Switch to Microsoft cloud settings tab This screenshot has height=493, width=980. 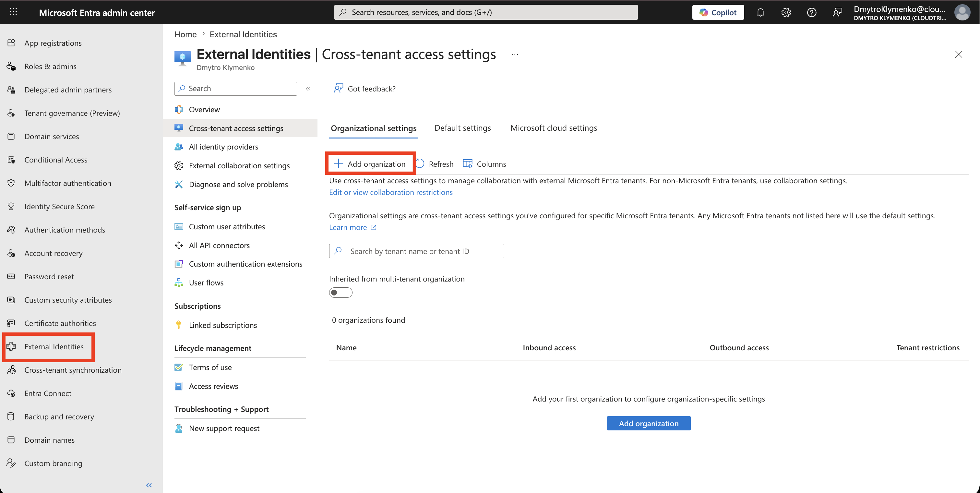tap(554, 128)
